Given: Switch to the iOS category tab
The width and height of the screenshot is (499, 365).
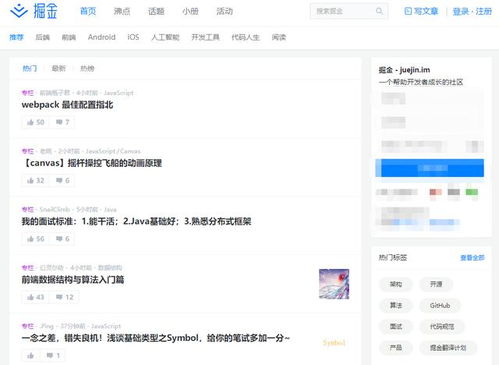Looking at the screenshot, I should point(133,37).
